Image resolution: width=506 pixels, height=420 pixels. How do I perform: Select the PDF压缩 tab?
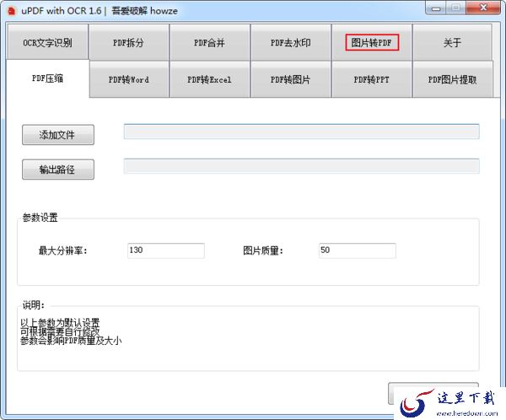(x=47, y=78)
